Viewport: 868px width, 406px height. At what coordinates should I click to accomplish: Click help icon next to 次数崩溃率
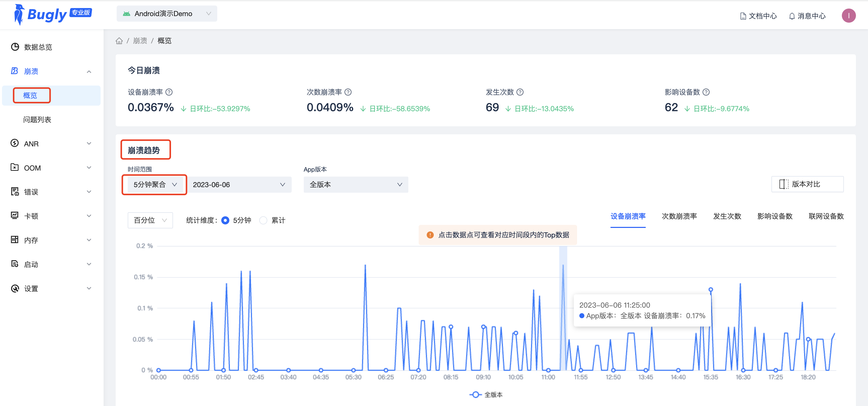[x=348, y=92]
